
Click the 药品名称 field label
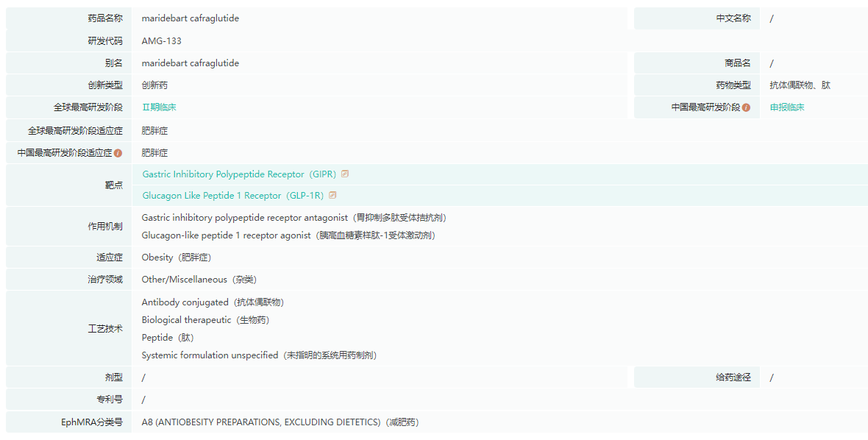pyautogui.click(x=105, y=18)
